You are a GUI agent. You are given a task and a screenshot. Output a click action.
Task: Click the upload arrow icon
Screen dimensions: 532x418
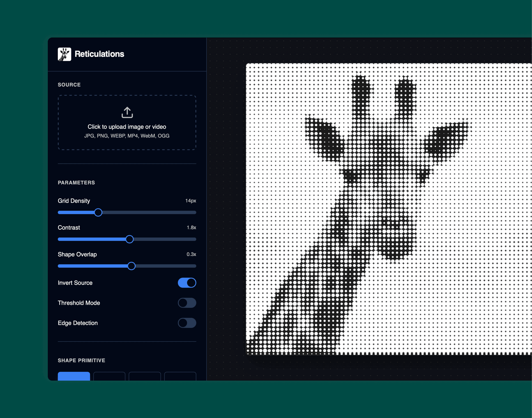127,112
